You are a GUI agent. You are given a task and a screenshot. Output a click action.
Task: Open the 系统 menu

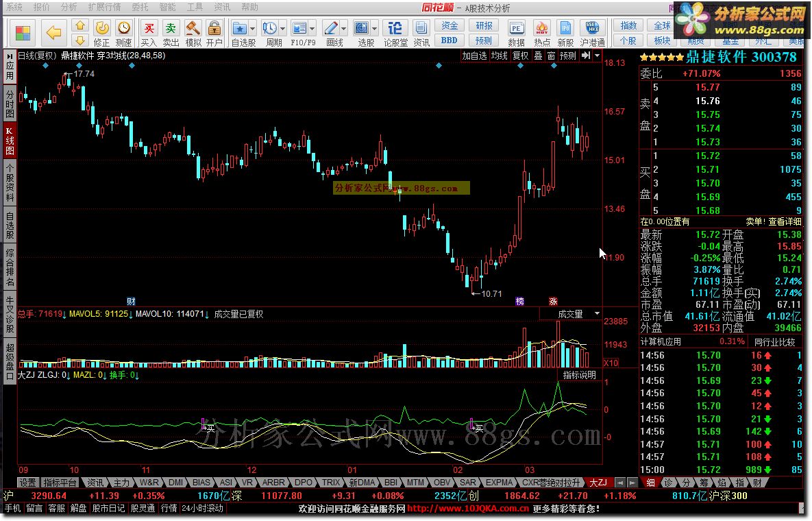tap(14, 8)
